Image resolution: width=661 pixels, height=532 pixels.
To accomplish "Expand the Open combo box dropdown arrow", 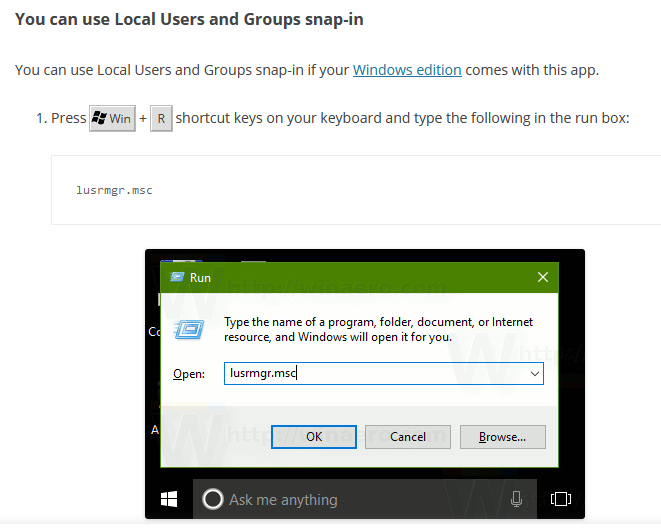I will 535,374.
